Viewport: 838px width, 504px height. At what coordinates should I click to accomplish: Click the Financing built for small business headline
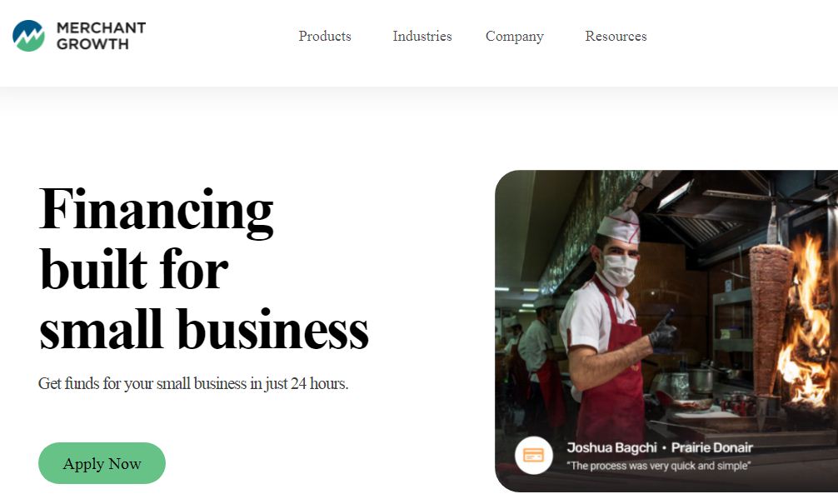203,269
